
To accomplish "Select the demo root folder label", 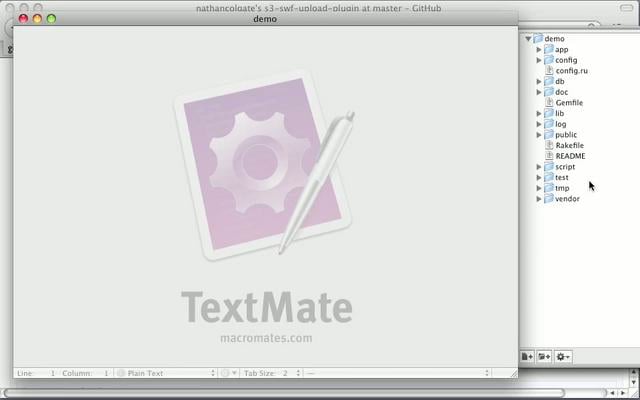I will tap(554, 39).
